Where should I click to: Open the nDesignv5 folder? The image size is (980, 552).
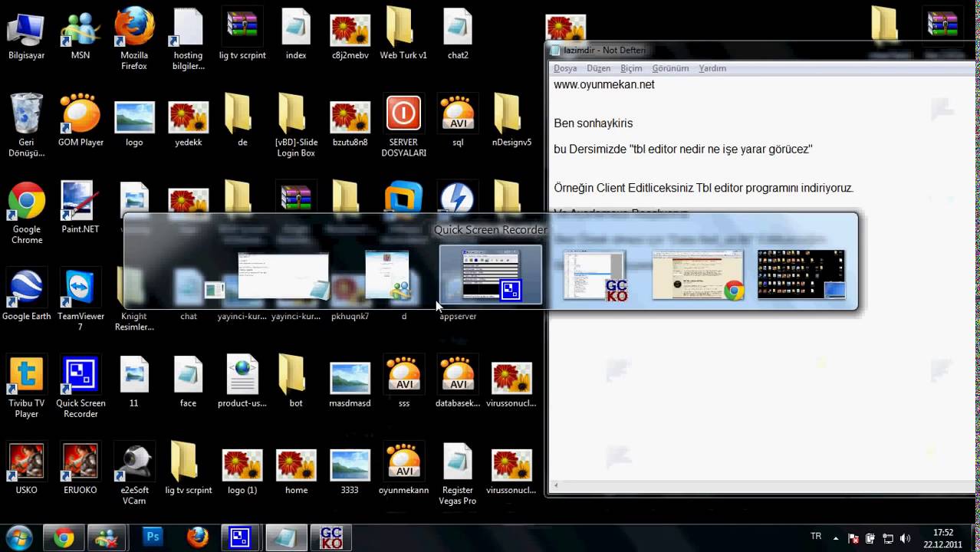pos(511,120)
